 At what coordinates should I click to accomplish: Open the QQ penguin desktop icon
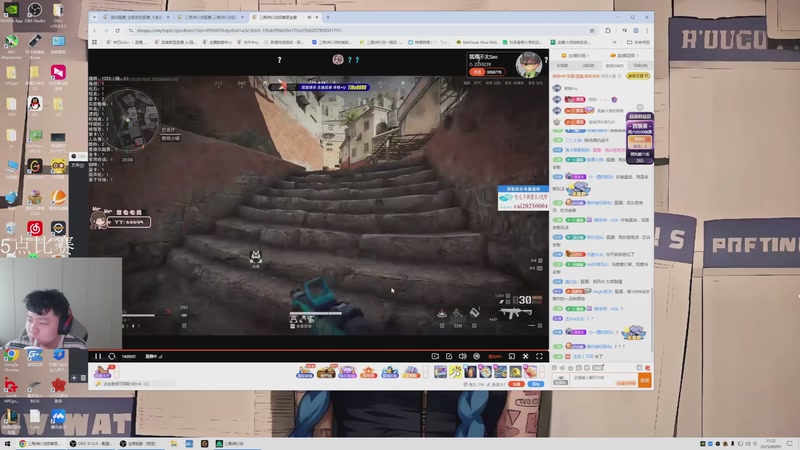click(x=35, y=106)
